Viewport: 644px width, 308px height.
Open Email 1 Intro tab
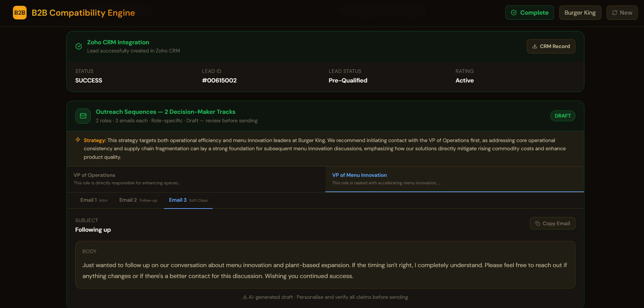(94, 200)
